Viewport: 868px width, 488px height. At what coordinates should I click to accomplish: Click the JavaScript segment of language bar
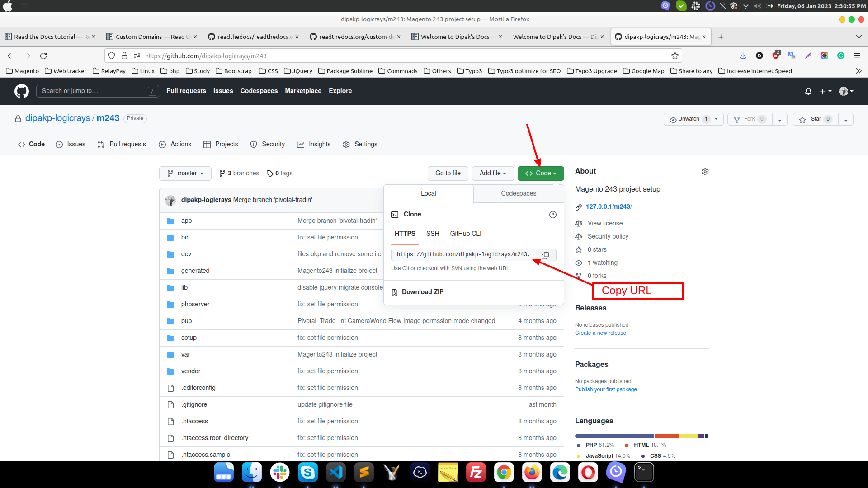[689, 436]
